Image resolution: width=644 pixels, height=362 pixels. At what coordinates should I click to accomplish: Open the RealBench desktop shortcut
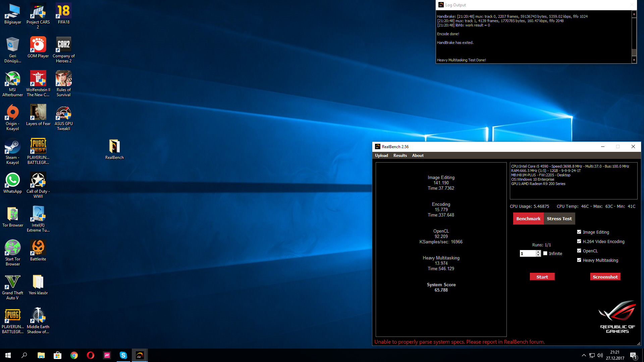pyautogui.click(x=114, y=147)
